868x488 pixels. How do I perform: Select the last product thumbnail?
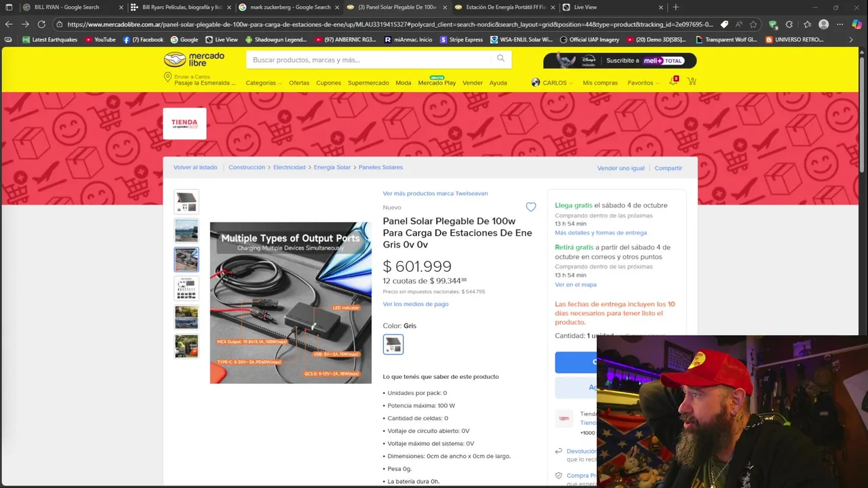click(x=186, y=346)
